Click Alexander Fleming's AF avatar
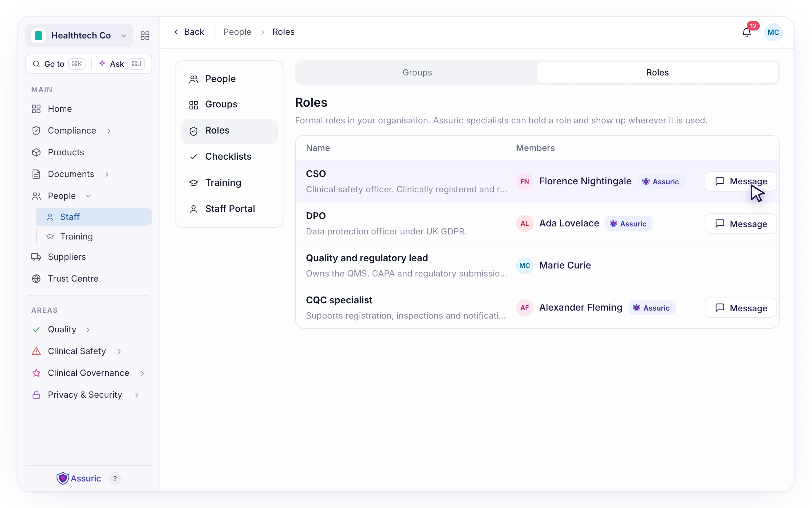 click(x=525, y=308)
